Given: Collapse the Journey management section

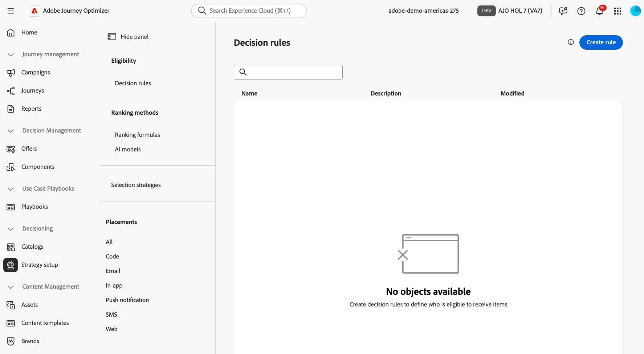Looking at the screenshot, I should (11, 54).
